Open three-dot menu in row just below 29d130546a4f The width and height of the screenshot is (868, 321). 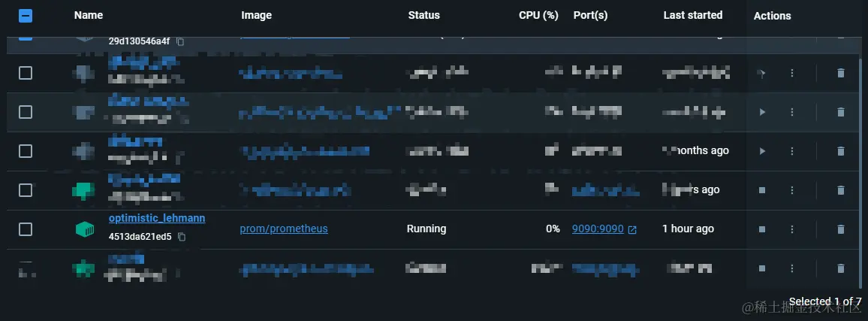click(x=792, y=73)
